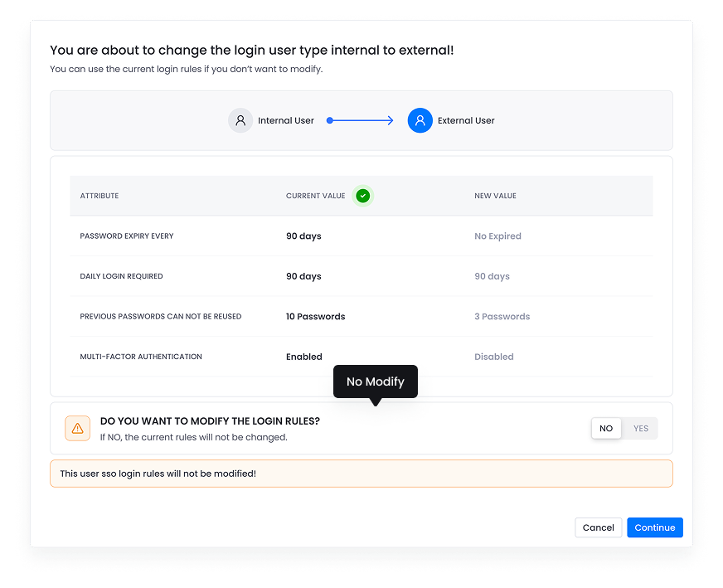723x588 pixels.
Task: Click the SSO rules warning message banner
Action: [x=361, y=472]
